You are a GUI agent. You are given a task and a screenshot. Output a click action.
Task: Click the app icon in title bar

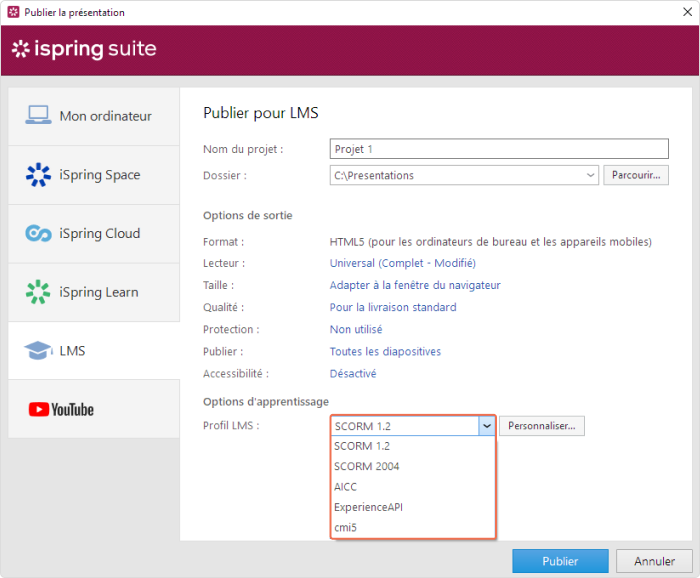tap(13, 12)
